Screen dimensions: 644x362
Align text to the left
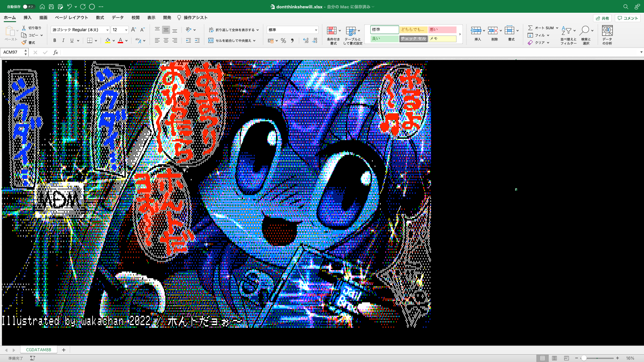coord(157,41)
